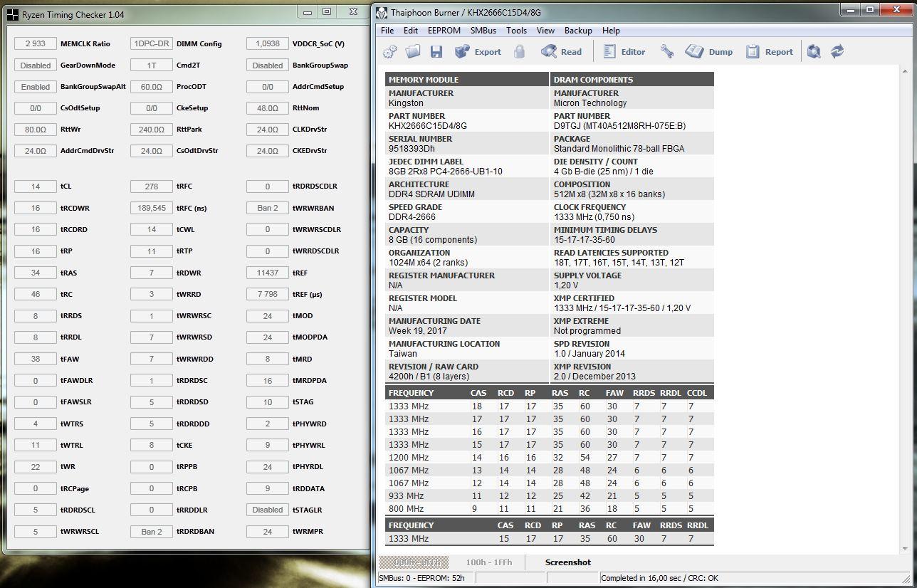Click the padlock icon in the toolbar
This screenshot has height=588, width=917.
[520, 51]
